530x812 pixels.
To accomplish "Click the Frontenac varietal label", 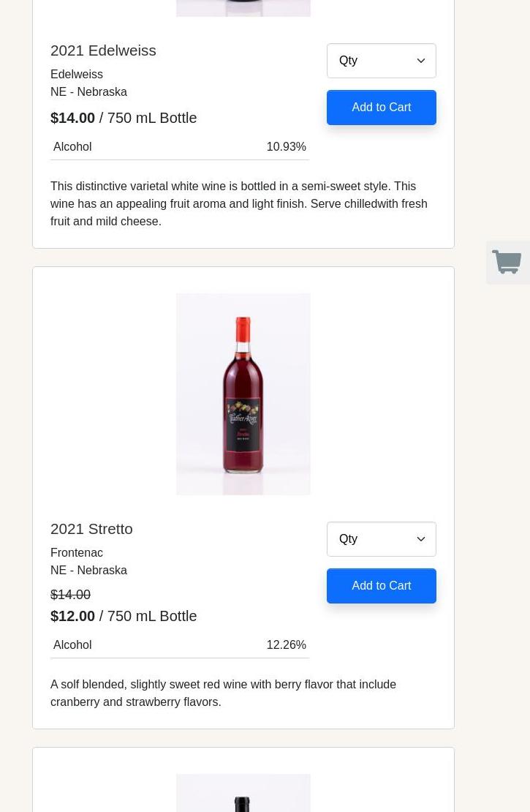I will tap(77, 553).
